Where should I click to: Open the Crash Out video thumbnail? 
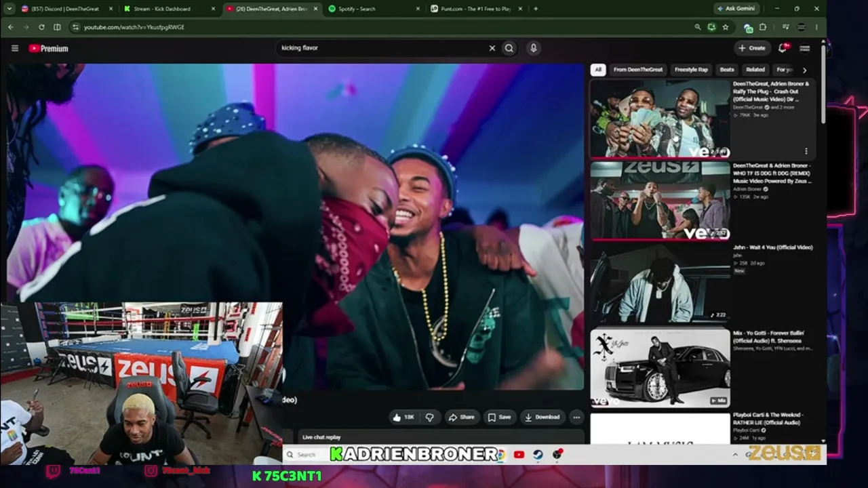(x=660, y=119)
